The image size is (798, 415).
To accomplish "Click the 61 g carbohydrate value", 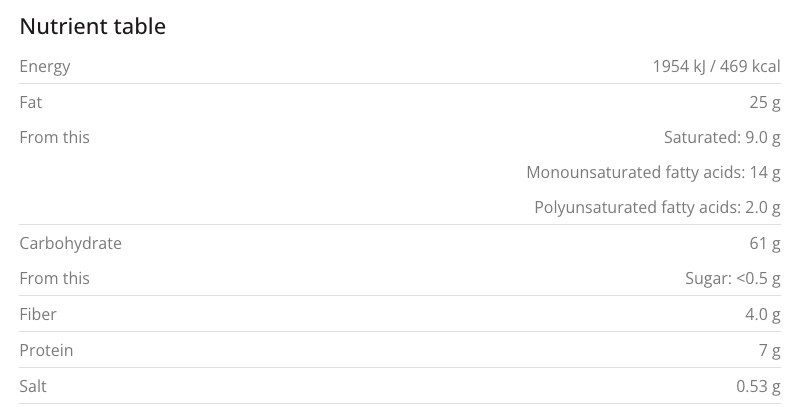I will tap(764, 243).
